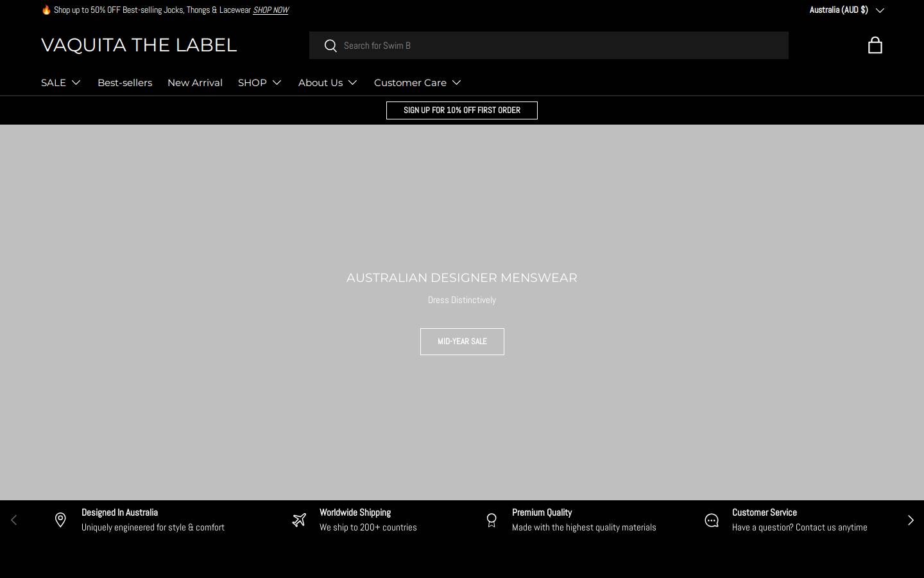Image resolution: width=924 pixels, height=578 pixels.
Task: Go to next slide arrow
Action: (x=911, y=520)
